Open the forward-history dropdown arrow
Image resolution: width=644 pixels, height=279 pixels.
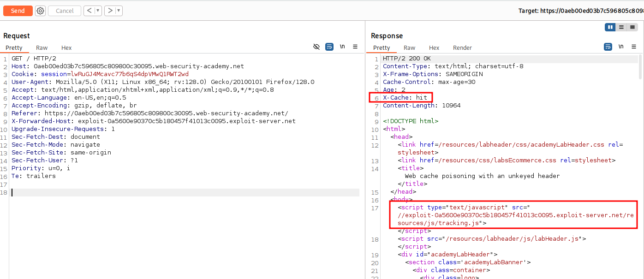pyautogui.click(x=119, y=11)
